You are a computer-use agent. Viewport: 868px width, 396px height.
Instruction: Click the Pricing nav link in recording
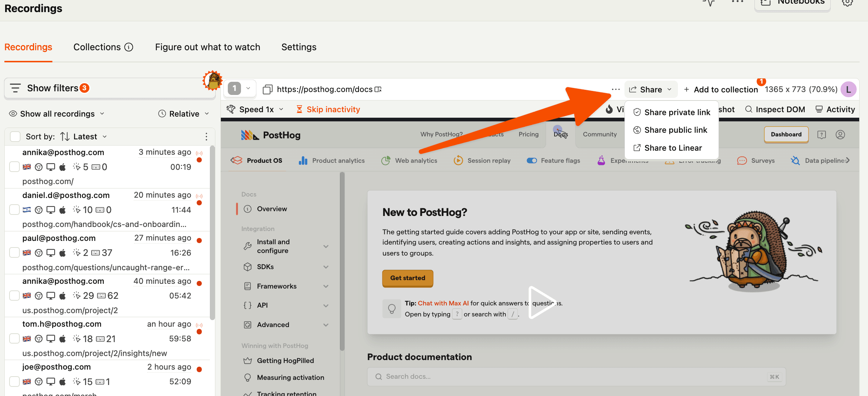pyautogui.click(x=528, y=134)
